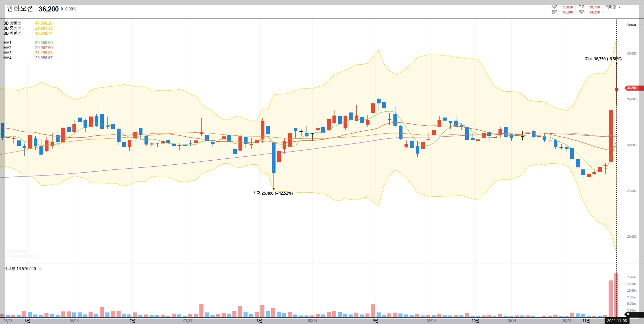644x324 pixels.
Task: Click the 한화오션 stock name title
Action: point(20,9)
